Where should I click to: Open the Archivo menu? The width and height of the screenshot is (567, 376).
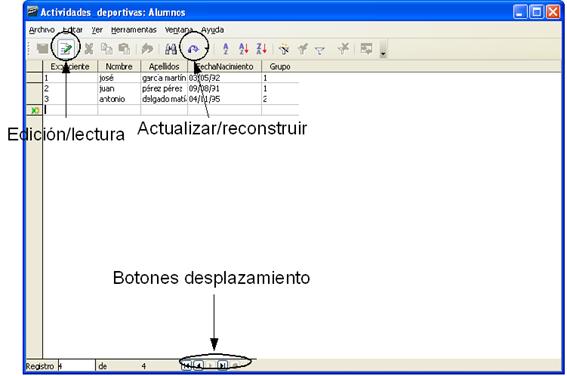42,30
